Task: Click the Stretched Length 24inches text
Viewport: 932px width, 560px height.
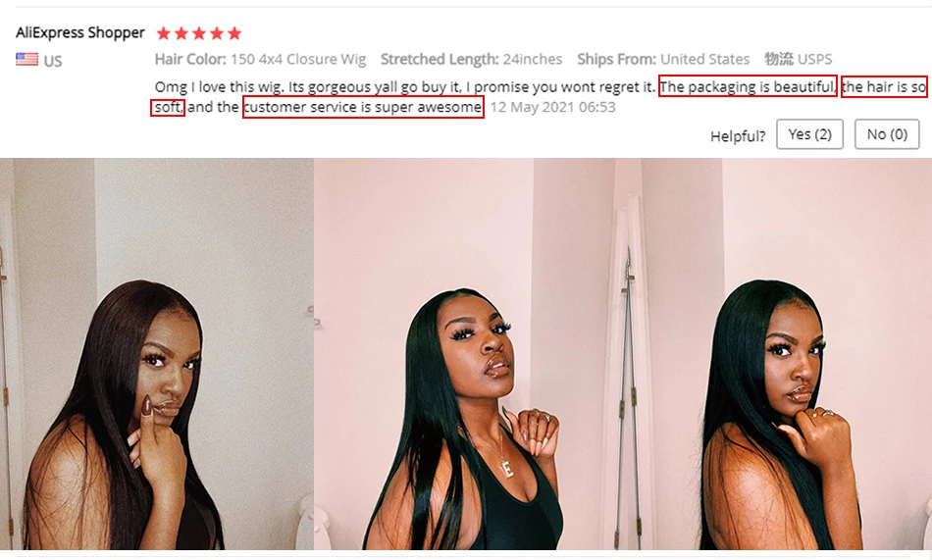Action: coord(471,59)
